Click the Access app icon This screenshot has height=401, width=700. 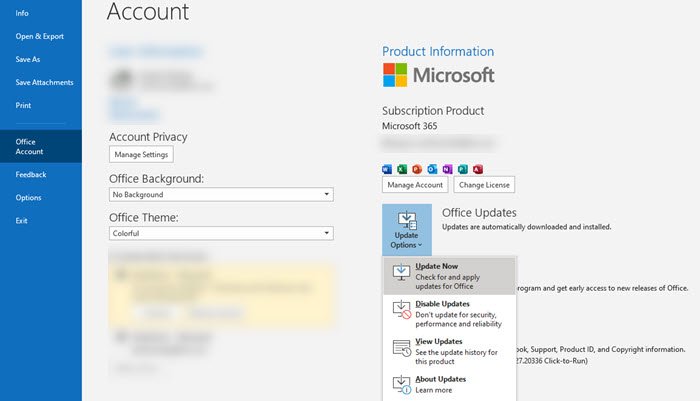pyautogui.click(x=477, y=169)
